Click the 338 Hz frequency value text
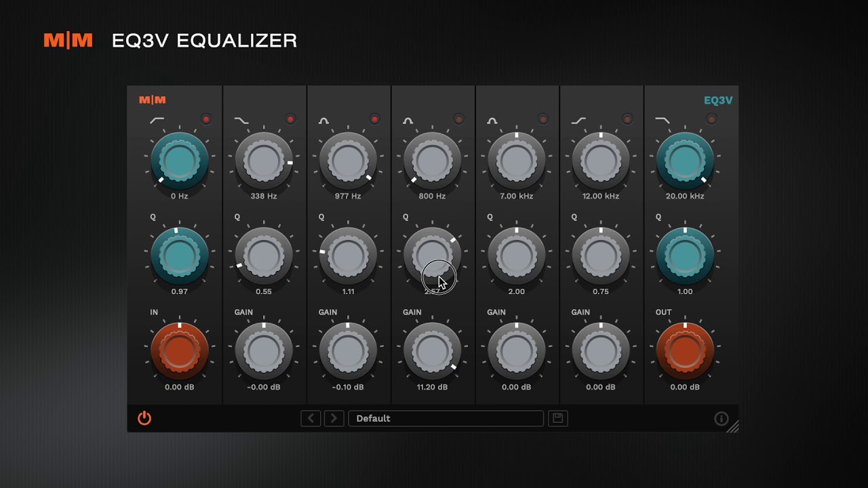 (264, 196)
